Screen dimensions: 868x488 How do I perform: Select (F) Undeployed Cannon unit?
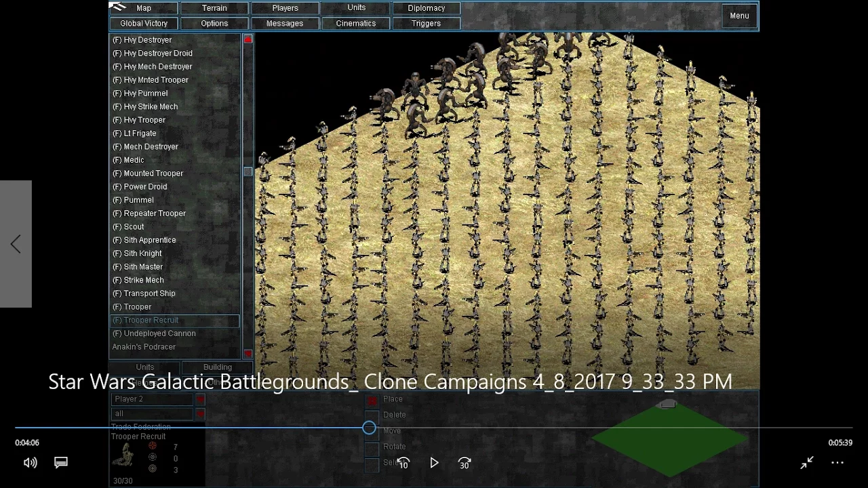(x=175, y=333)
